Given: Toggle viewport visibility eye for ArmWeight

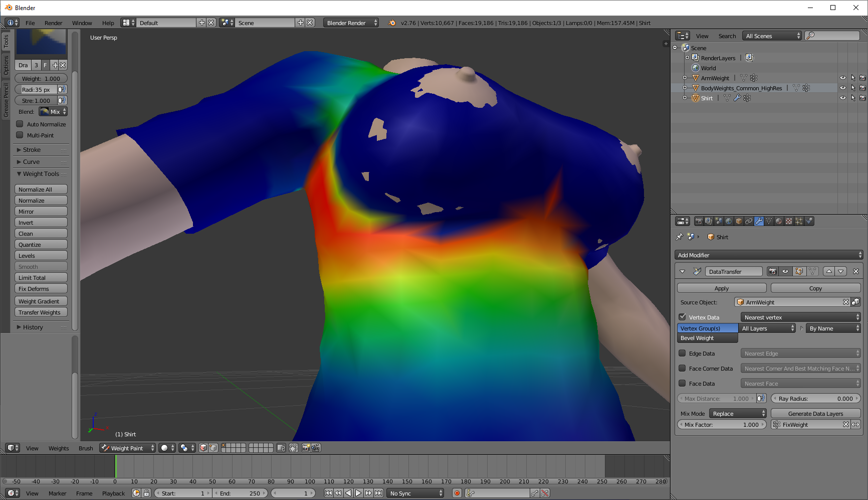Looking at the screenshot, I should pos(843,78).
